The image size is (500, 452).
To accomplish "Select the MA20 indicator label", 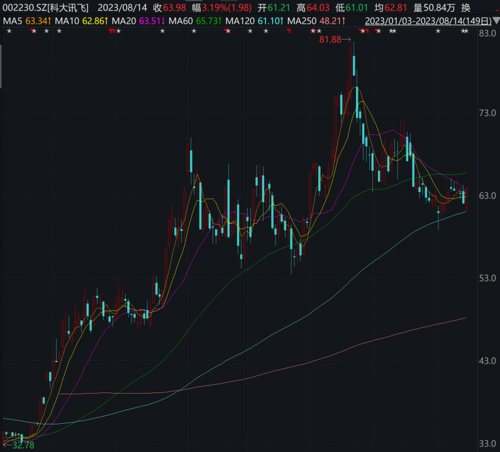I will (x=124, y=21).
